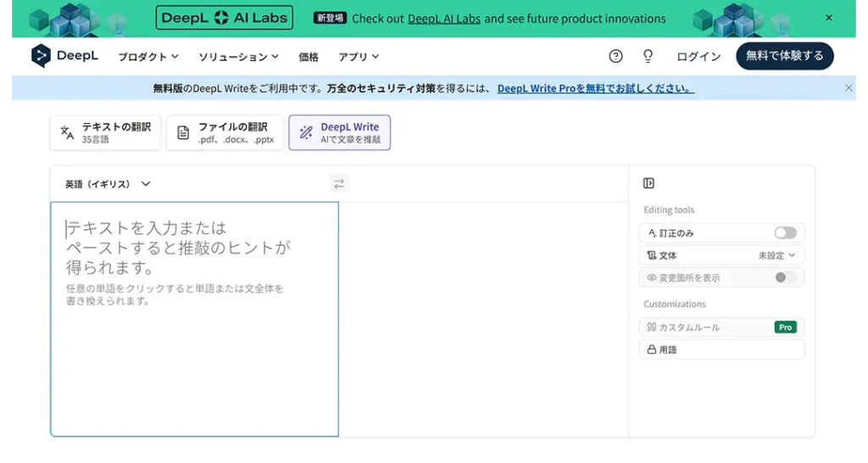Dismiss the blue DeepL Write Pro notice
Image resolution: width=868 pixels, height=463 pixels.
pyautogui.click(x=849, y=88)
